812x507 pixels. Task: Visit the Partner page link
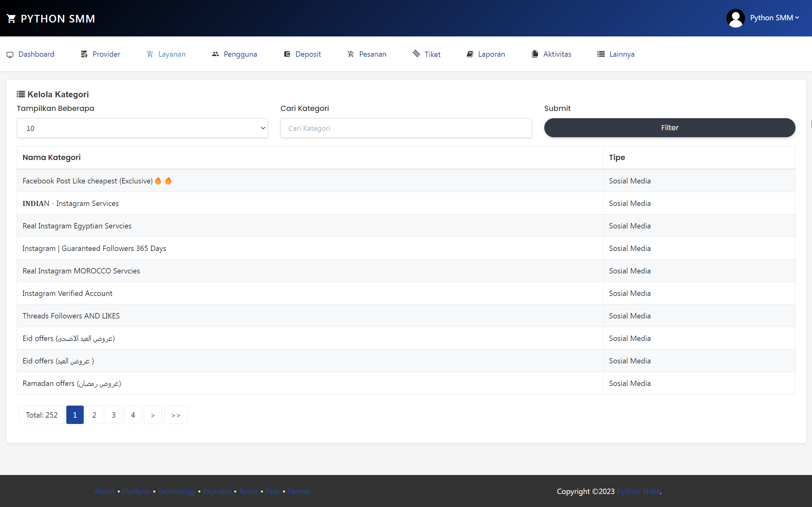[299, 491]
